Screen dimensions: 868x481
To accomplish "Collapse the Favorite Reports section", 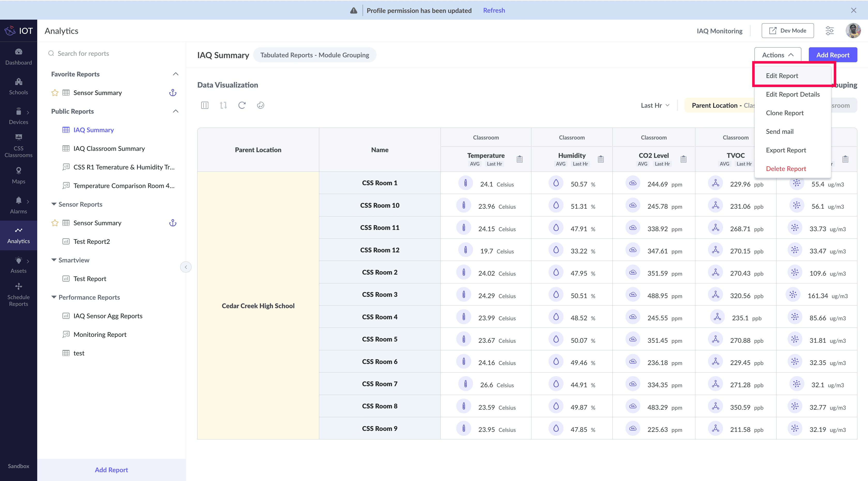I will [176, 74].
